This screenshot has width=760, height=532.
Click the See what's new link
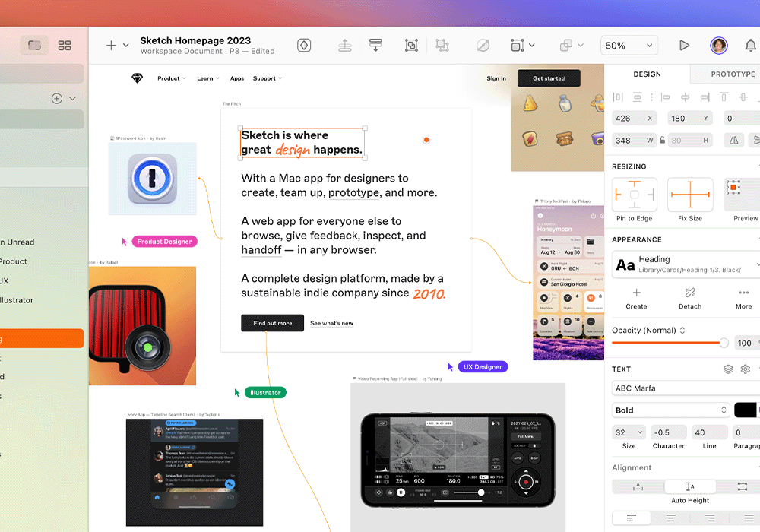pos(331,323)
